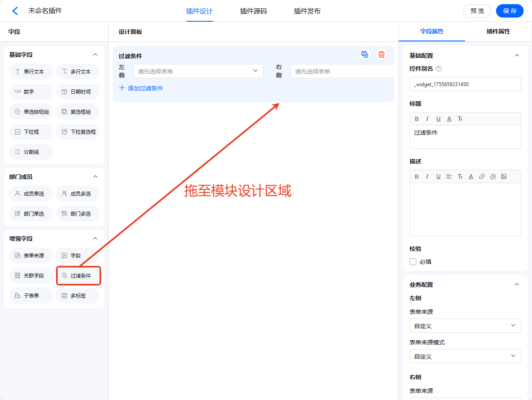Enable the 必填 checkbox

coord(413,262)
